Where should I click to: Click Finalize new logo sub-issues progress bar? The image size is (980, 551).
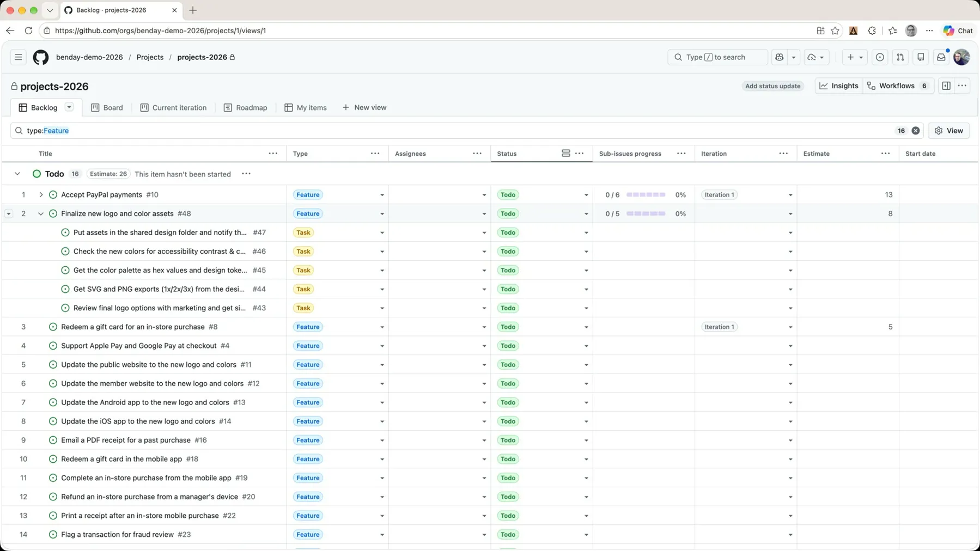tap(646, 214)
